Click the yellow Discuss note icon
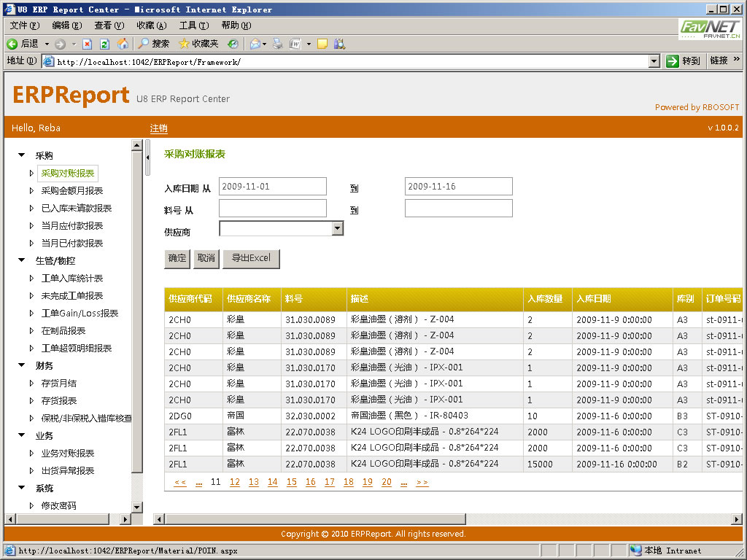747x560 pixels. coord(322,44)
